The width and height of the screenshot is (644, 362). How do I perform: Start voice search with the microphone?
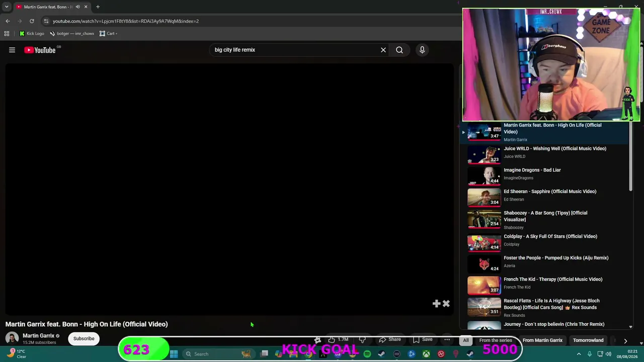pos(422,50)
